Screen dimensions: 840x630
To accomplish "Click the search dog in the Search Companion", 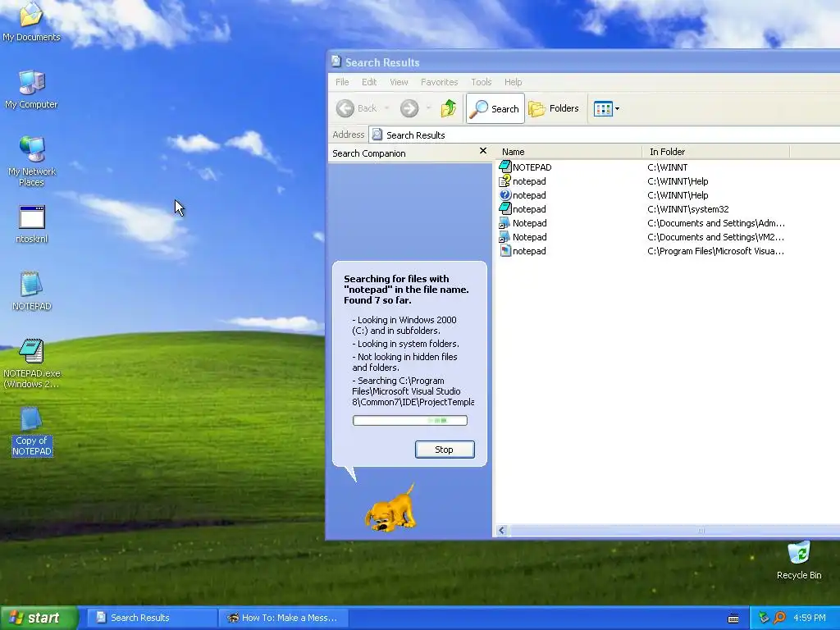I will pyautogui.click(x=390, y=509).
